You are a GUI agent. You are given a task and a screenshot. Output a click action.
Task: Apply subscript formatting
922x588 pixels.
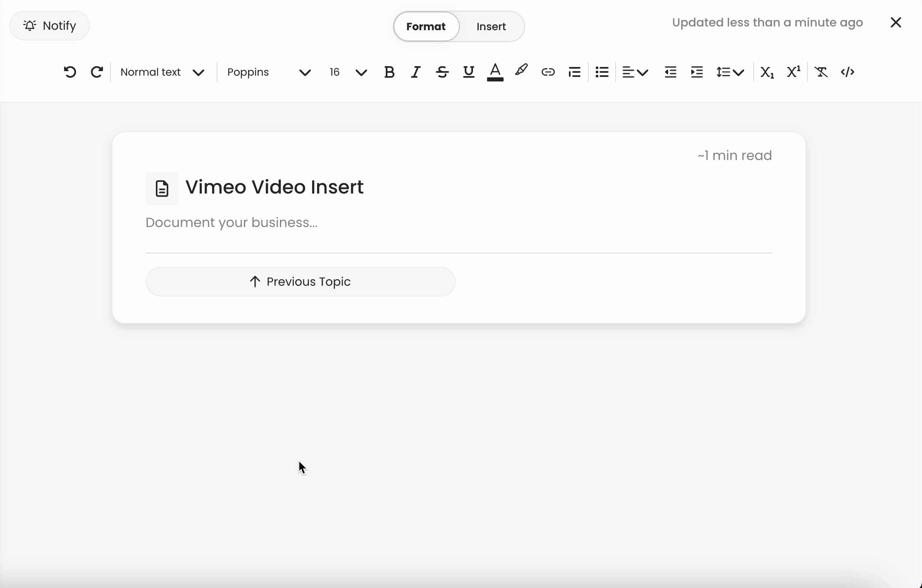click(x=767, y=72)
